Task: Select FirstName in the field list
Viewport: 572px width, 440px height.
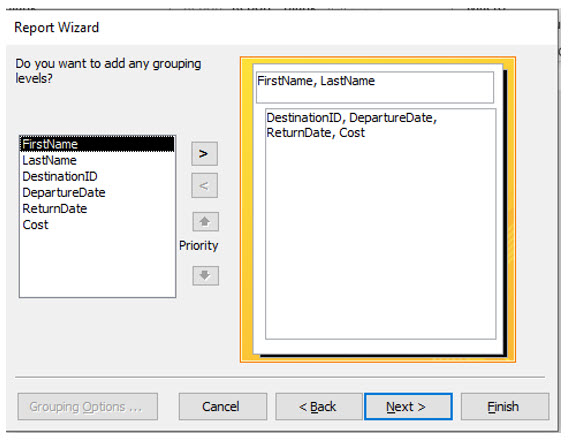Action: click(97, 144)
